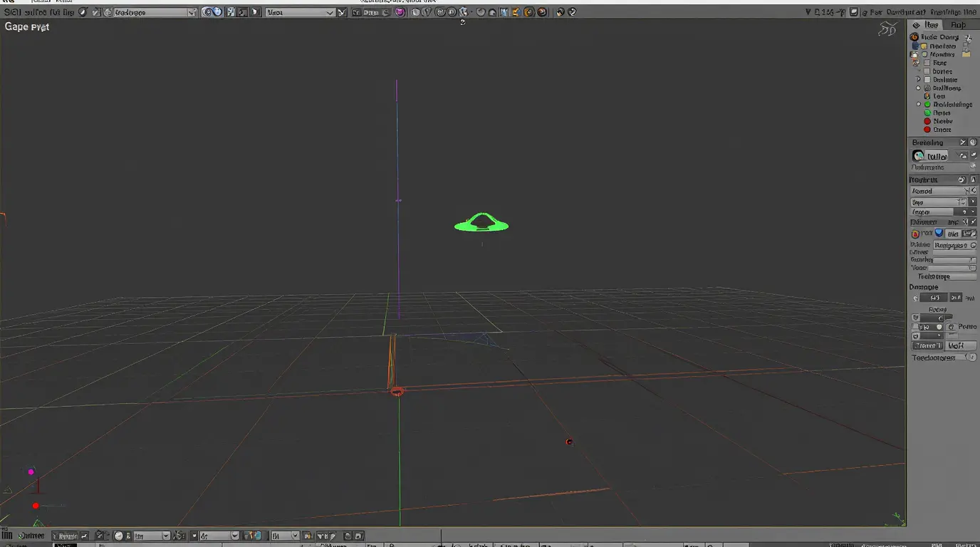Open the first dropdown after round white icon, bottom toolbar

(152, 536)
